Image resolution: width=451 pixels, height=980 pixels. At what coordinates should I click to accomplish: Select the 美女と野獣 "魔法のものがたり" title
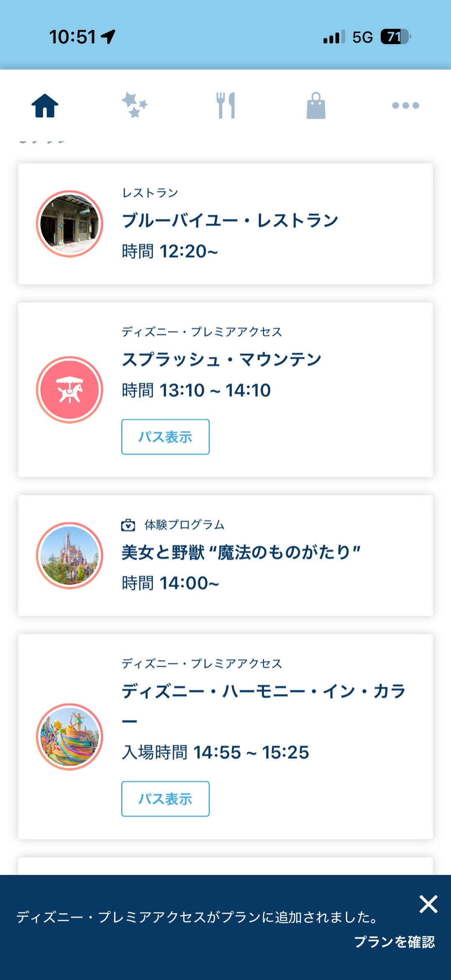coord(241,553)
